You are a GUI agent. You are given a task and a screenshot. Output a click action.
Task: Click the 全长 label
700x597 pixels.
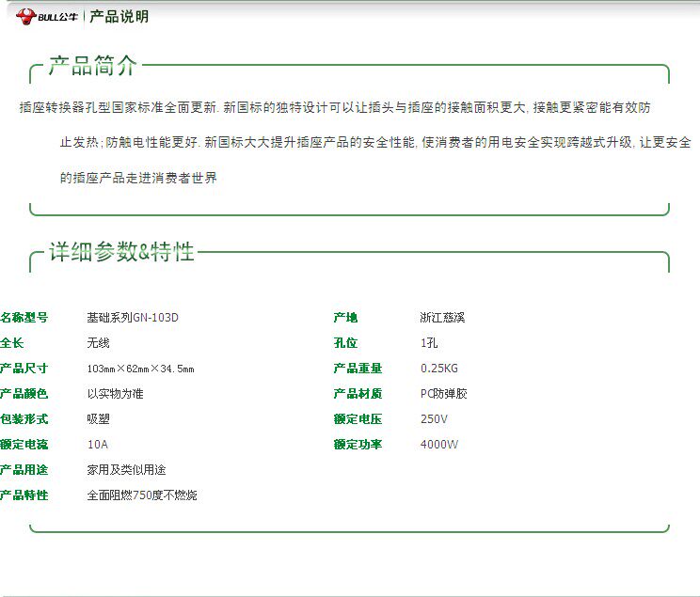pyautogui.click(x=12, y=343)
